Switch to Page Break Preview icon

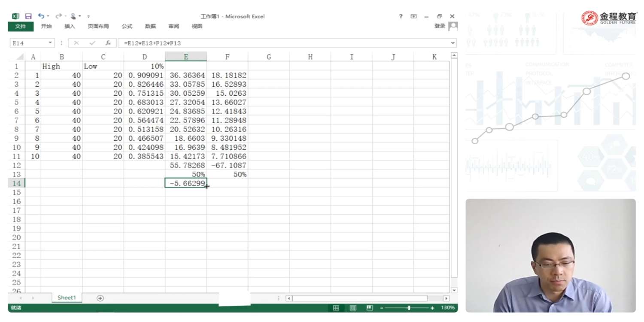(370, 308)
